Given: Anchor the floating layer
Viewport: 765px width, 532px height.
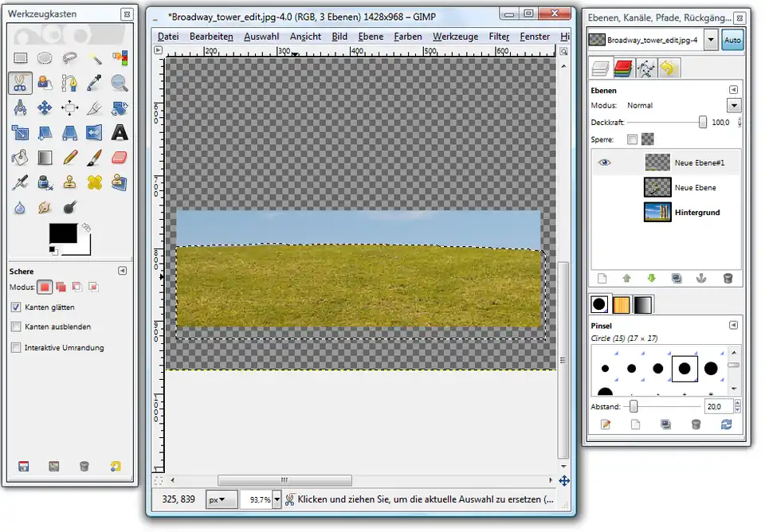Looking at the screenshot, I should [702, 278].
